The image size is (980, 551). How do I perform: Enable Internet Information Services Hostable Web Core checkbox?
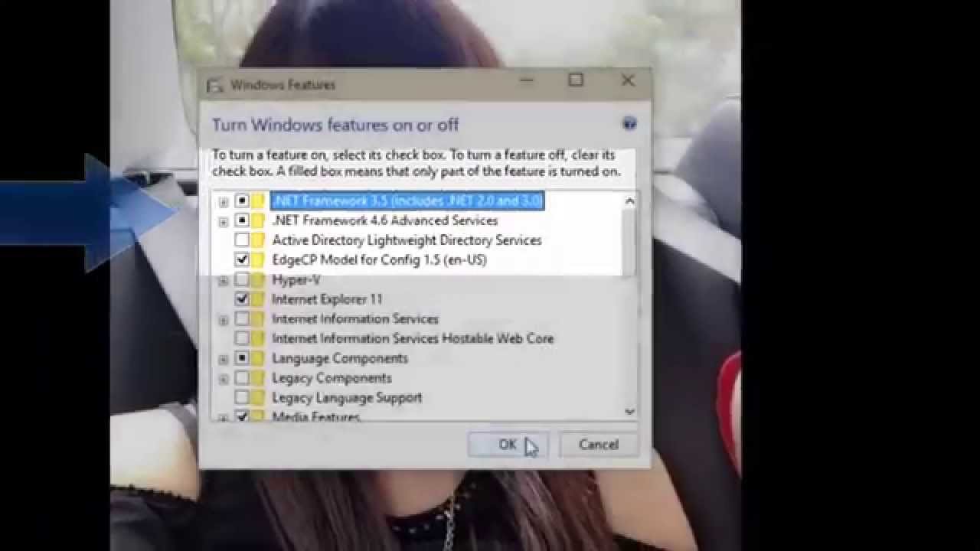pyautogui.click(x=242, y=338)
